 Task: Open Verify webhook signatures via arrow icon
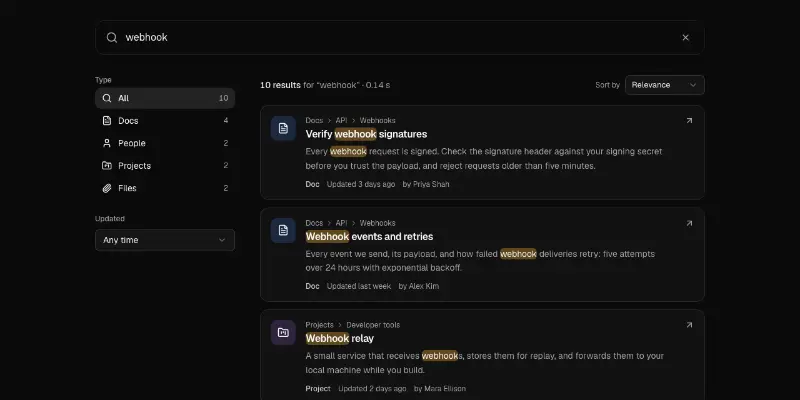pyautogui.click(x=689, y=121)
